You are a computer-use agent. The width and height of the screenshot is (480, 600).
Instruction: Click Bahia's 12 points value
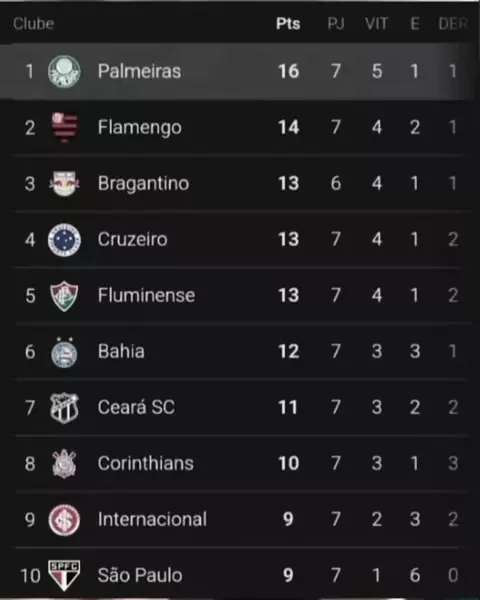pyautogui.click(x=288, y=351)
